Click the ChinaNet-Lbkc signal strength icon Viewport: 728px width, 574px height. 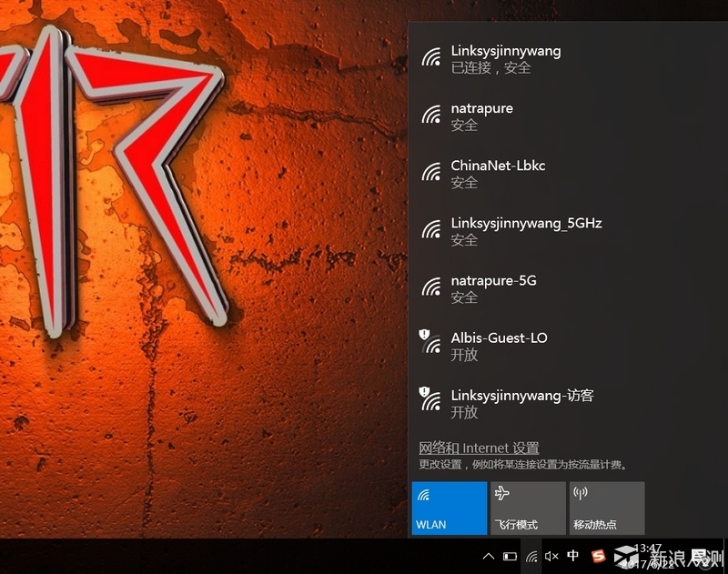429,173
